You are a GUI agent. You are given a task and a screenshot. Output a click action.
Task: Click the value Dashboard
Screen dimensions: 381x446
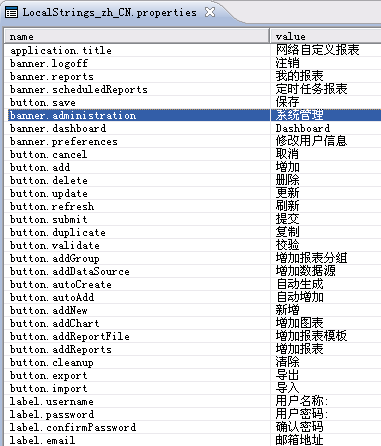point(303,128)
